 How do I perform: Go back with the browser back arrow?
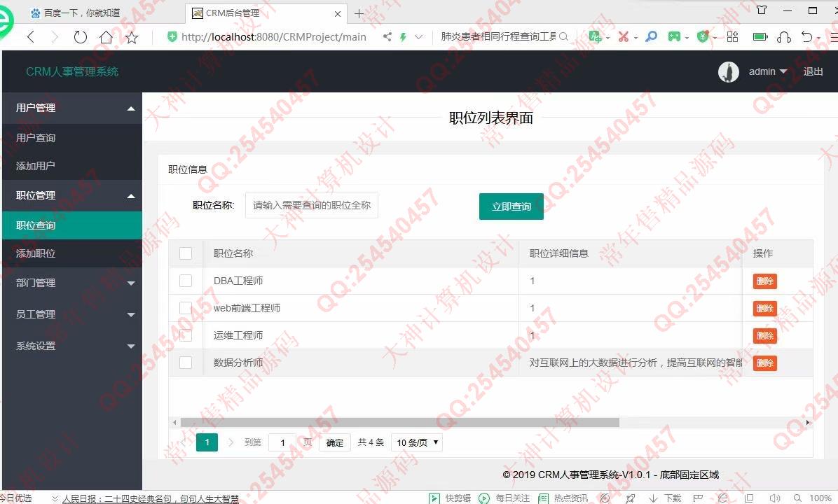coord(30,37)
